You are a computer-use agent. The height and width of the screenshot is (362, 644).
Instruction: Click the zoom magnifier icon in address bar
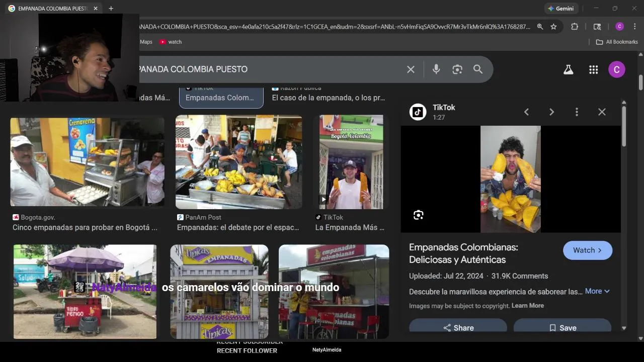click(x=540, y=27)
